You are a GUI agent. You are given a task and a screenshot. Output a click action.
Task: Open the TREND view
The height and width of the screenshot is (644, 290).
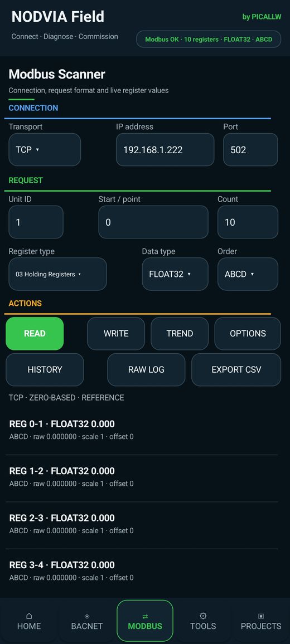click(180, 334)
